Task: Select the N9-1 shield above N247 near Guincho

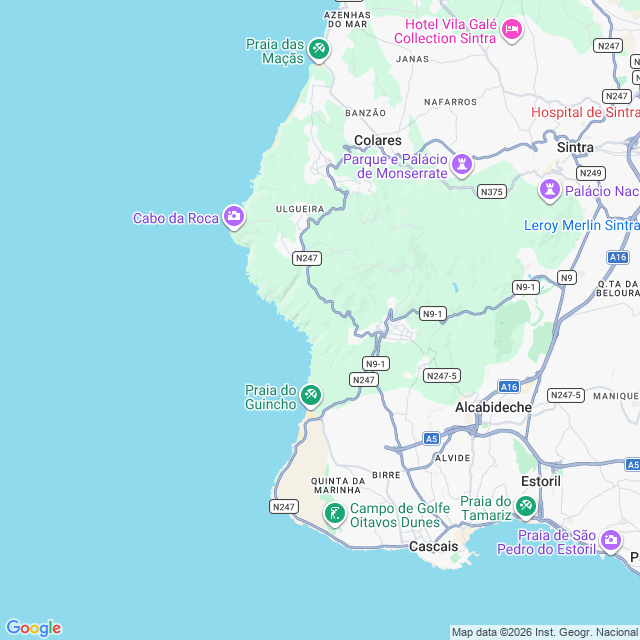Action: pyautogui.click(x=376, y=363)
